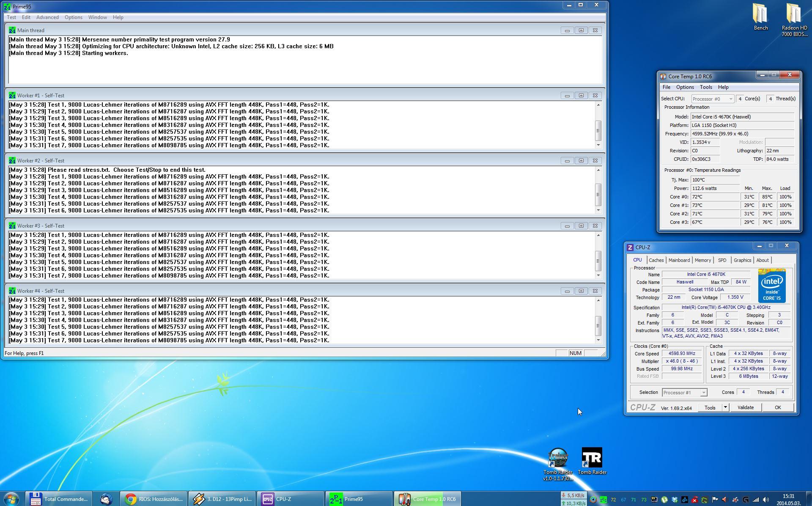The width and height of the screenshot is (812, 506).
Task: Switch to the CPU-Z Memory tab
Action: click(x=702, y=260)
